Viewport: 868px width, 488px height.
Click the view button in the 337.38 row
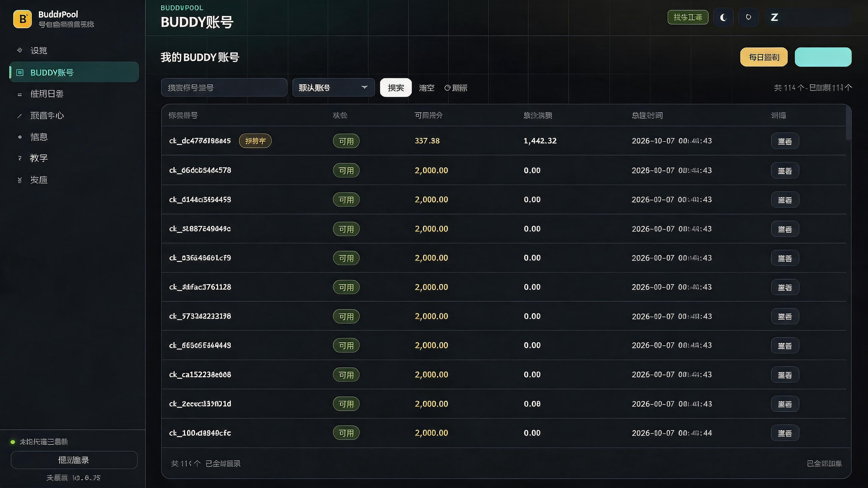[x=785, y=141]
